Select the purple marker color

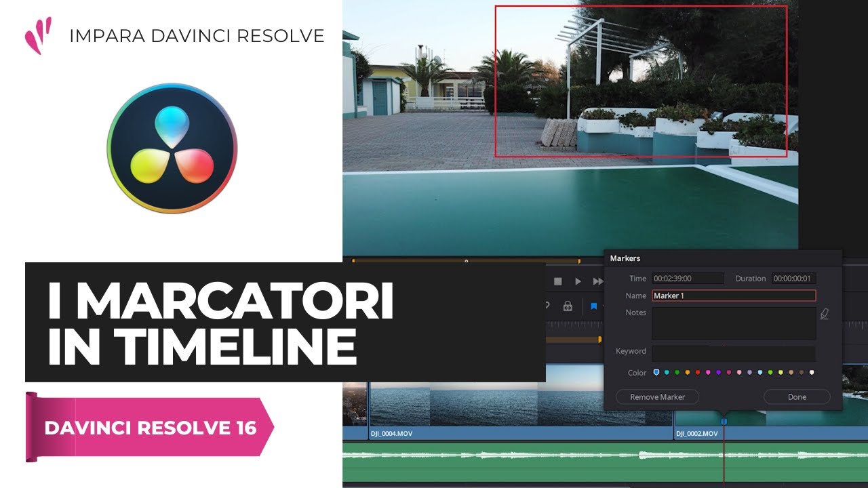tap(718, 372)
